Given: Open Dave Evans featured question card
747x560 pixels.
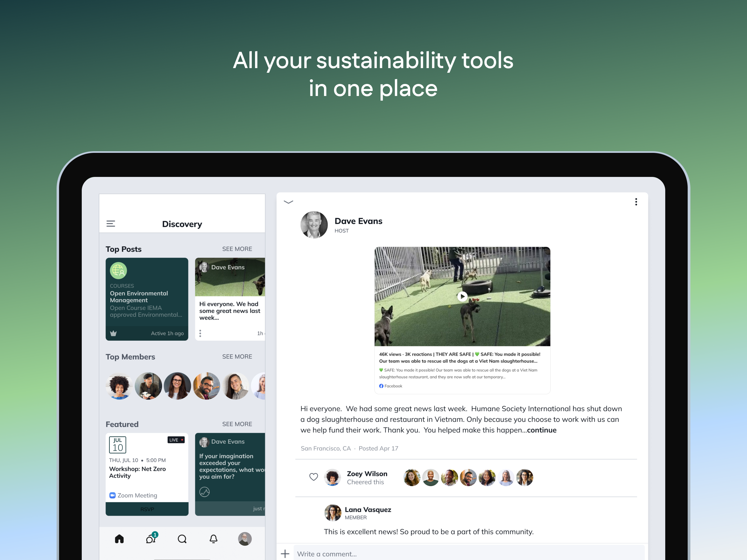Looking at the screenshot, I should point(230,474).
